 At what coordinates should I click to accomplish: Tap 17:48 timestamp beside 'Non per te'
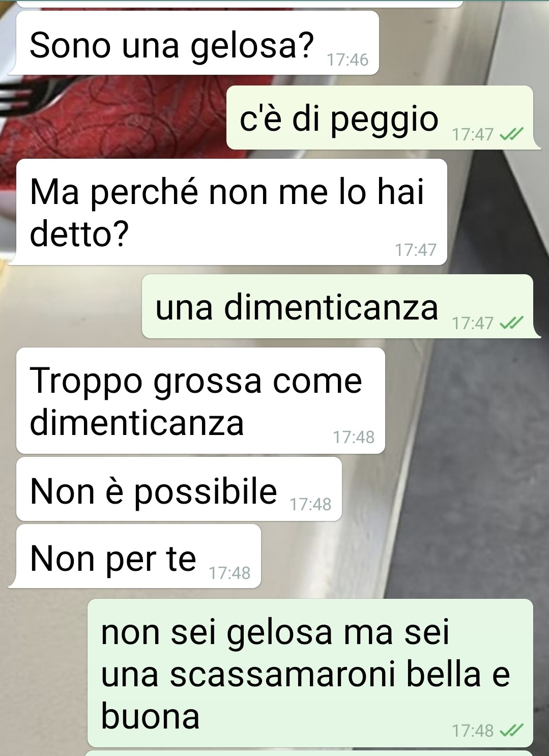pos(229,573)
